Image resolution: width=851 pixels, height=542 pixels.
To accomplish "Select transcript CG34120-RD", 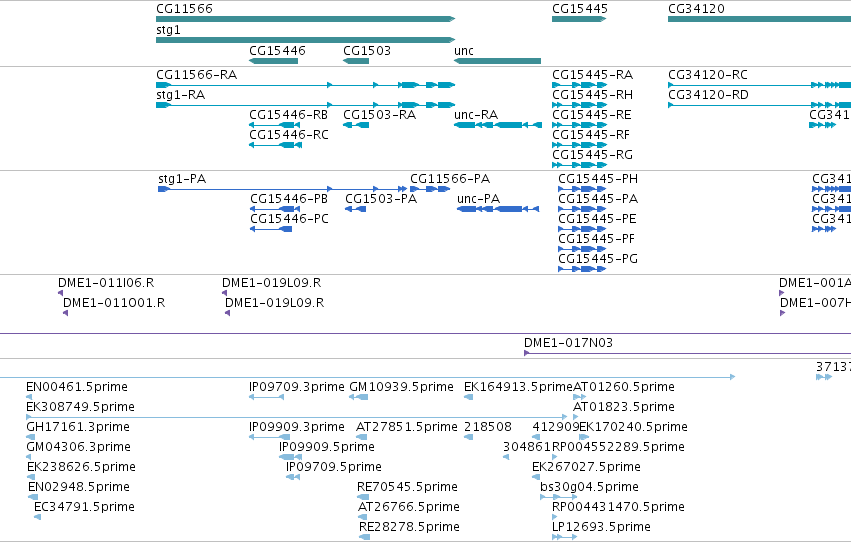I will (708, 94).
